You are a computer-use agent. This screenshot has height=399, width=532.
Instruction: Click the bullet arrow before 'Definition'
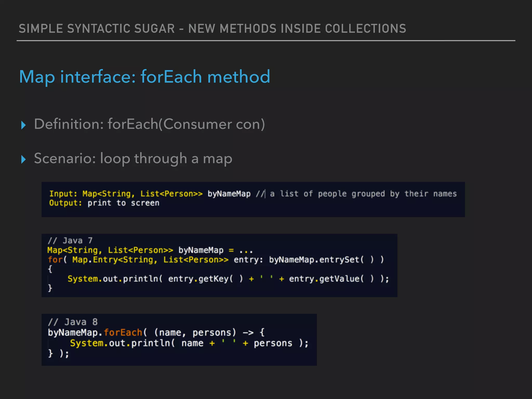[23, 125]
